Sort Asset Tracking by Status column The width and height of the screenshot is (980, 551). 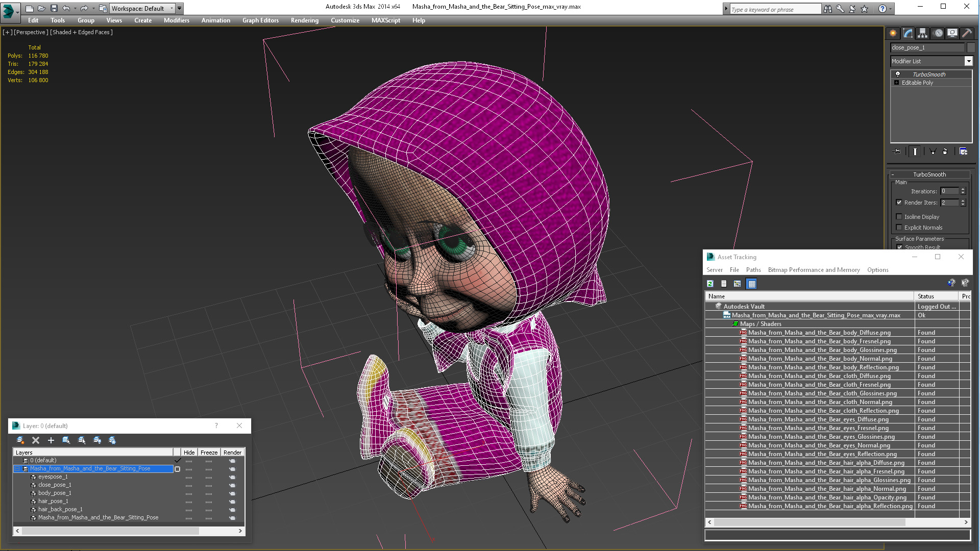[936, 296]
